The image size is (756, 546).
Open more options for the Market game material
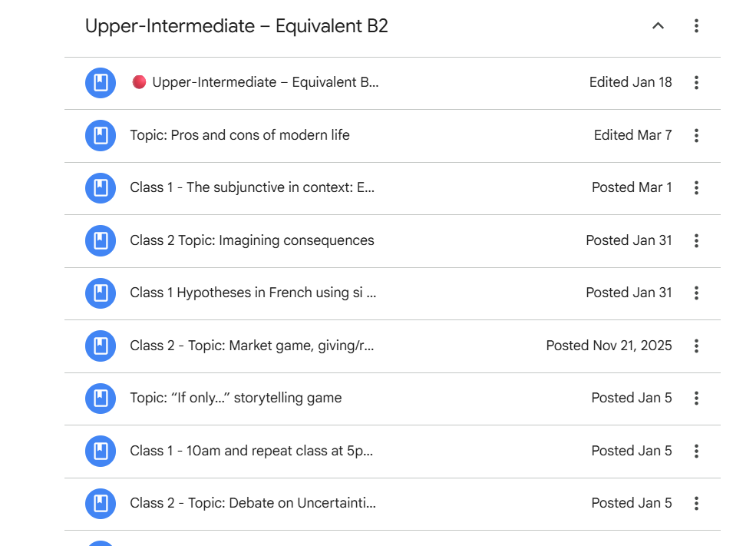coord(696,346)
